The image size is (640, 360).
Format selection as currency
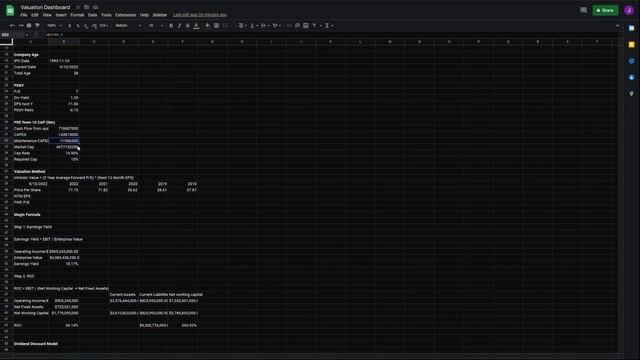(69, 26)
